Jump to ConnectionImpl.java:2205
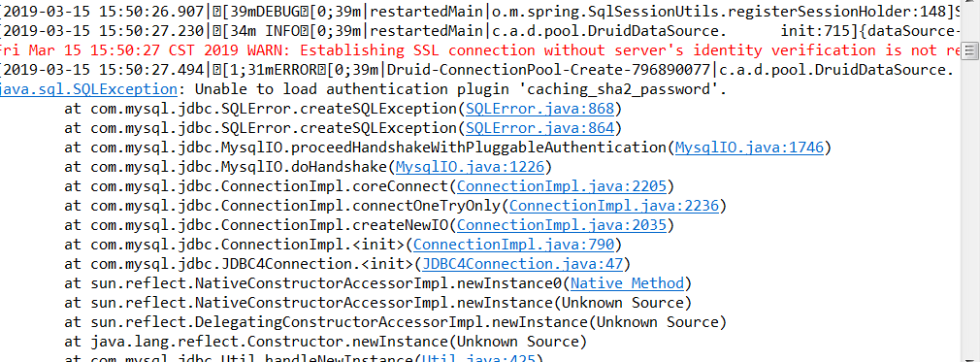980x362 pixels. pyautogui.click(x=562, y=186)
